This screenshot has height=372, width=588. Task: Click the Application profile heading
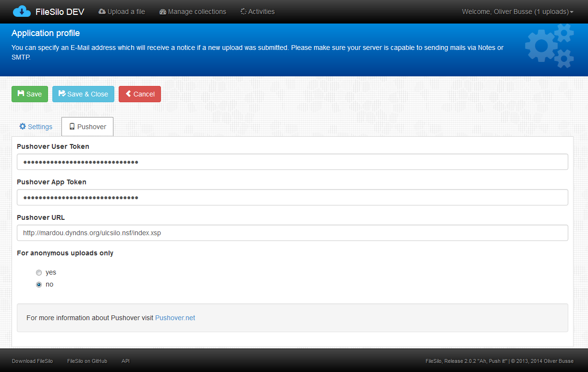pyautogui.click(x=46, y=33)
